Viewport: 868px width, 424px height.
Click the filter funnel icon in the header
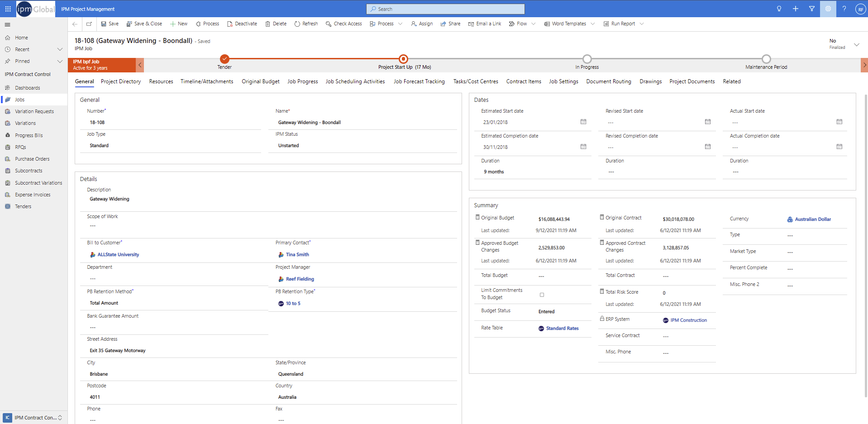coord(812,9)
